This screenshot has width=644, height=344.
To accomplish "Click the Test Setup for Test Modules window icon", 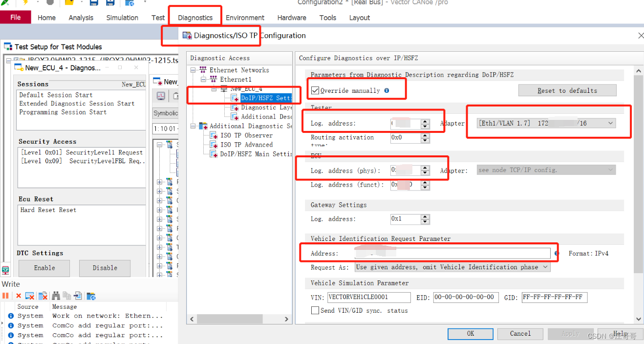I will [x=8, y=47].
